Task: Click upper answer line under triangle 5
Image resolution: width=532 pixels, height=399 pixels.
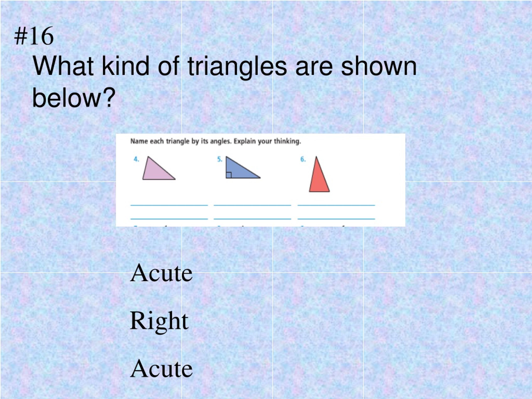Action: click(x=252, y=205)
